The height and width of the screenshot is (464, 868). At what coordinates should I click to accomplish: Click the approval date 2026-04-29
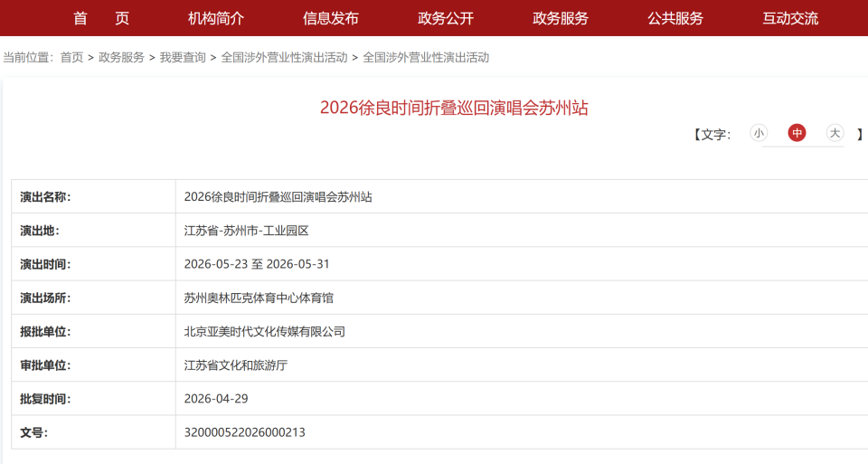click(x=216, y=399)
